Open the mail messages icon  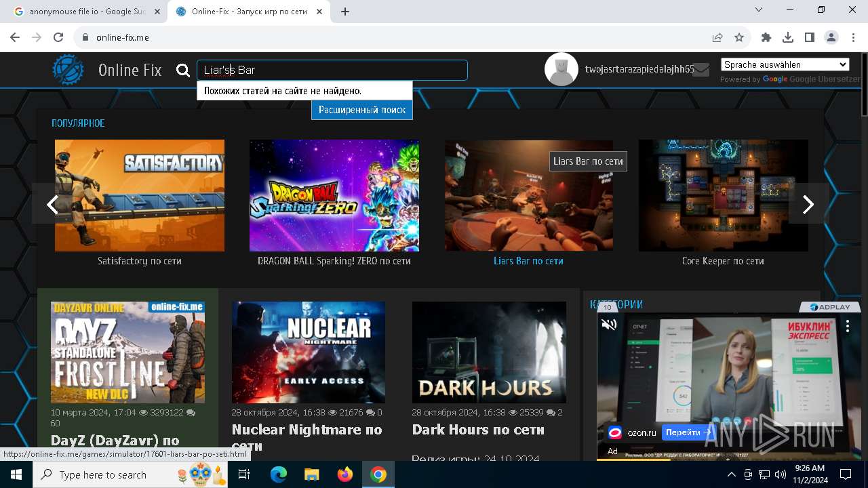[701, 70]
